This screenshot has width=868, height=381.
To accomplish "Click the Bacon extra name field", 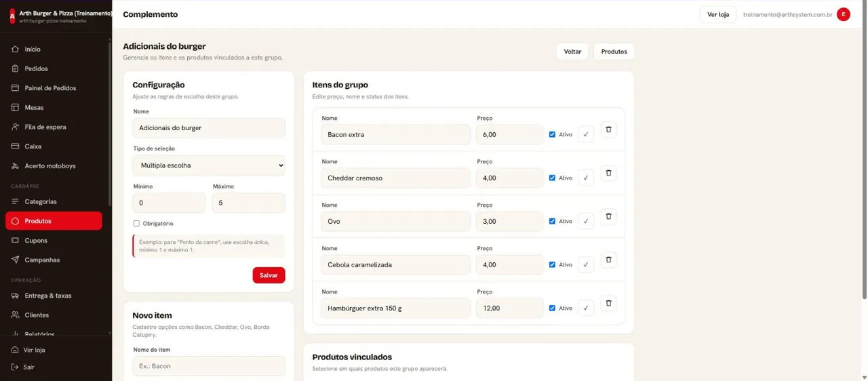I will [x=396, y=134].
